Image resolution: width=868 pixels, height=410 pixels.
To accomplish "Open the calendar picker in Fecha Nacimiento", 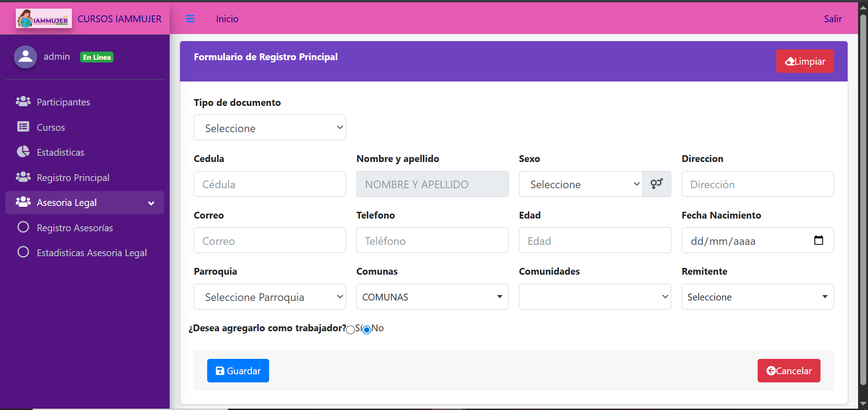I will pos(818,240).
